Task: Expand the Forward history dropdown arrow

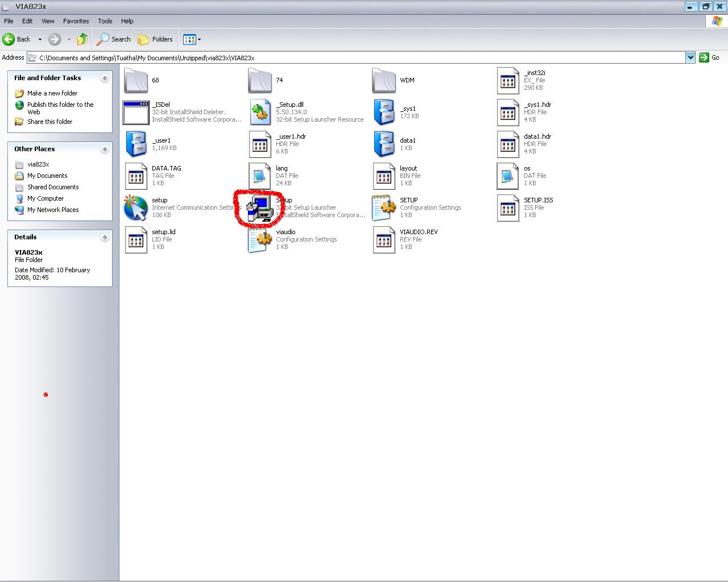Action: (69, 39)
